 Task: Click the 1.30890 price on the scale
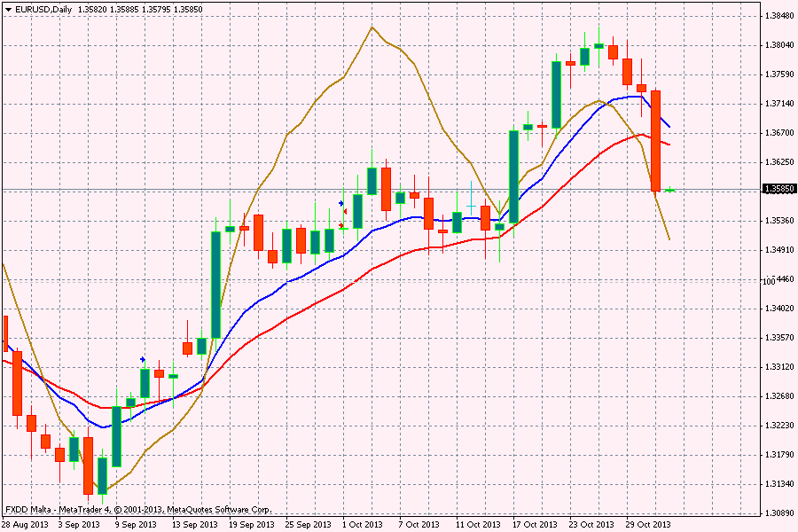click(x=778, y=513)
